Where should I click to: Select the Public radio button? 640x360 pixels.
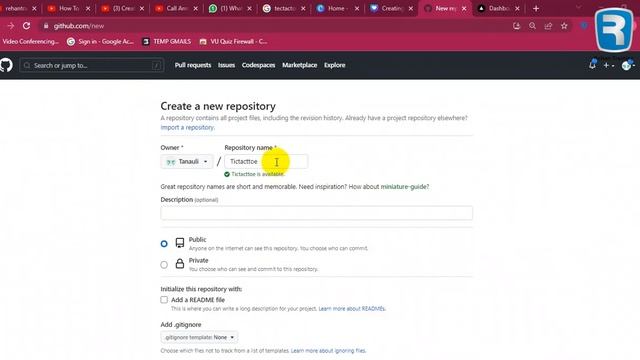(164, 244)
